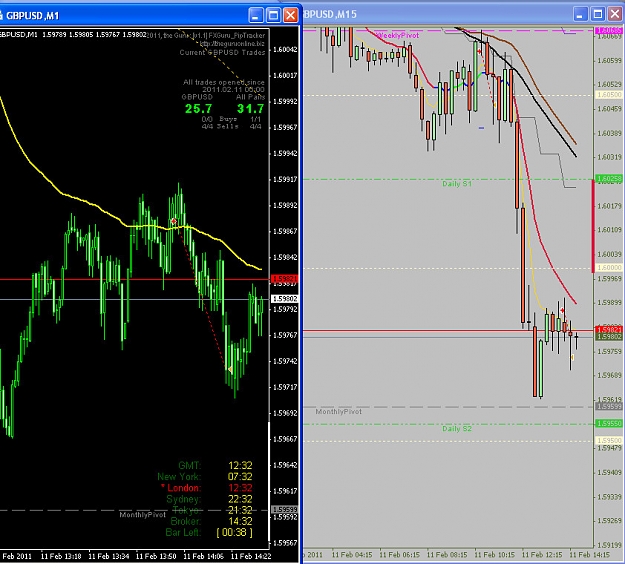Click the green 1.59550 Daily S2 price tag
625x564 pixels.
[609, 423]
